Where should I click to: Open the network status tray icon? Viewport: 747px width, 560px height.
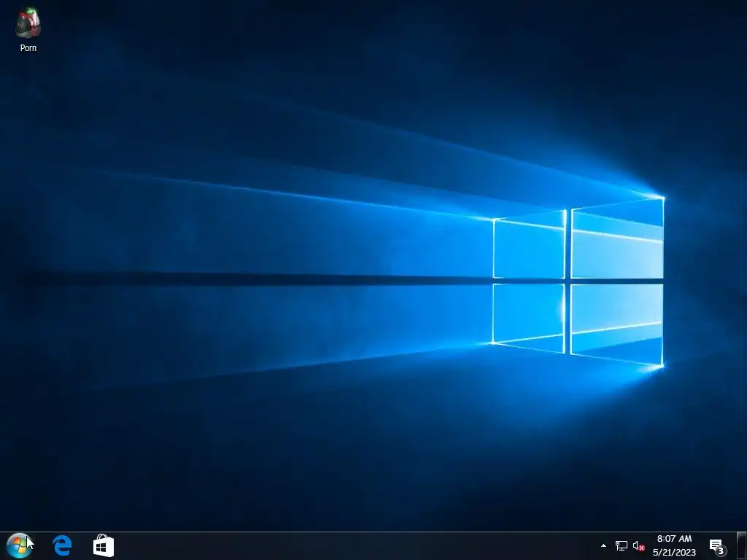622,545
